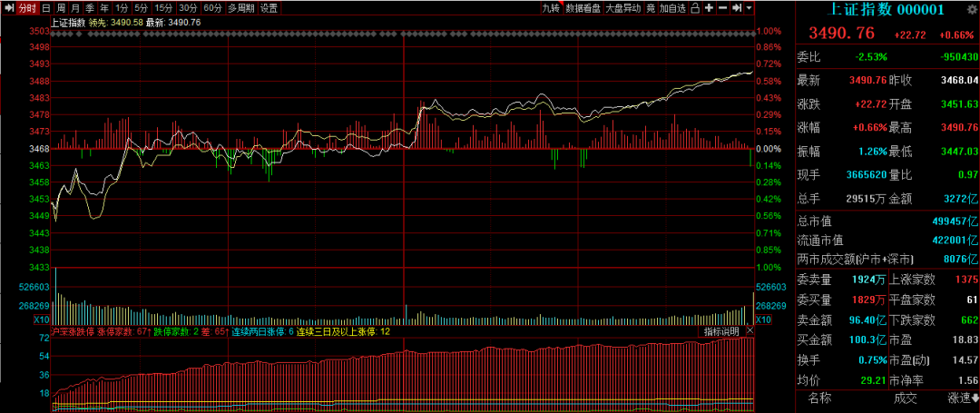Open the 多周期 multi-period view
This screenshot has height=413, width=980.
click(241, 8)
